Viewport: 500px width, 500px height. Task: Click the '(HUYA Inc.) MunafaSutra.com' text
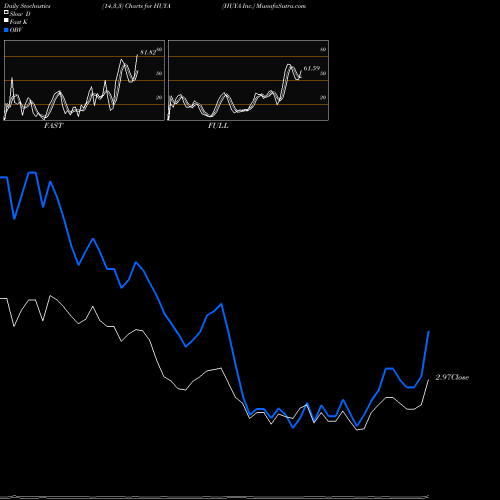(x=264, y=6)
